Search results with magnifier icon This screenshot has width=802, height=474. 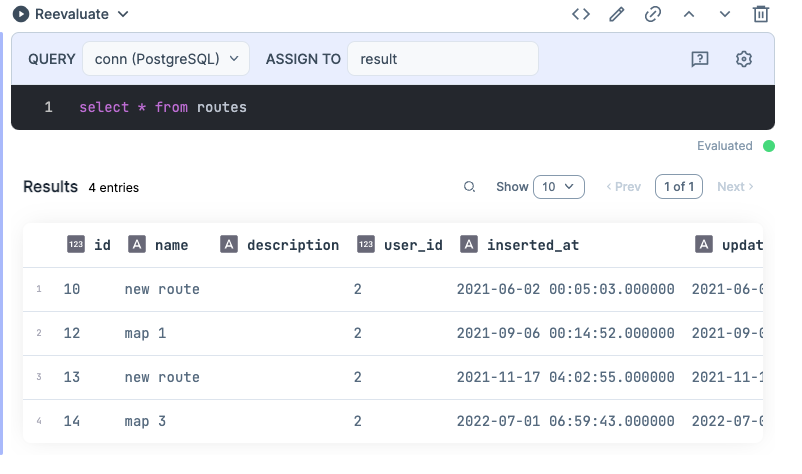tap(469, 187)
